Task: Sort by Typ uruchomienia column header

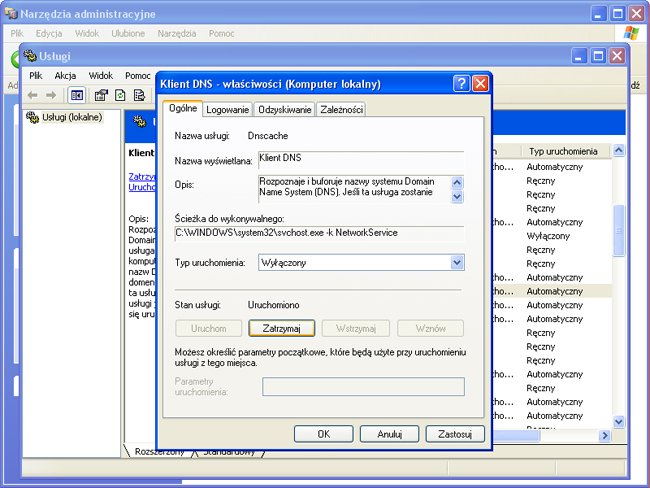Action: coord(565,151)
